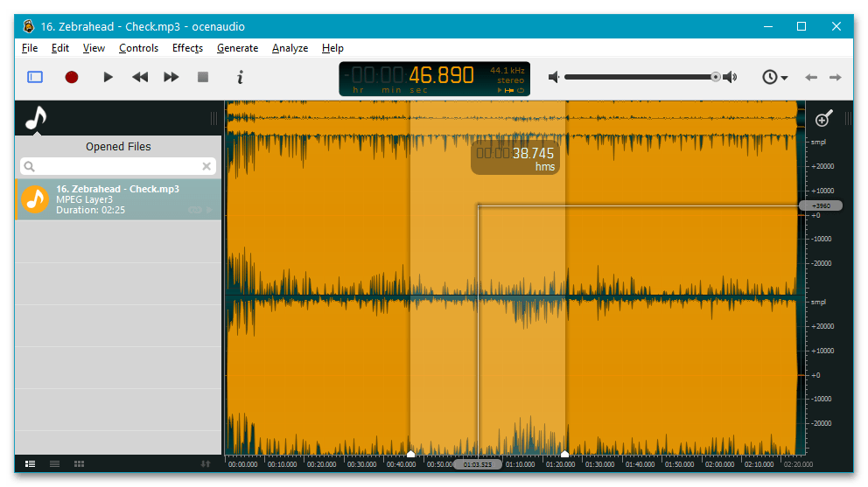Open the Help menu
The width and height of the screenshot is (868, 487).
pos(332,48)
